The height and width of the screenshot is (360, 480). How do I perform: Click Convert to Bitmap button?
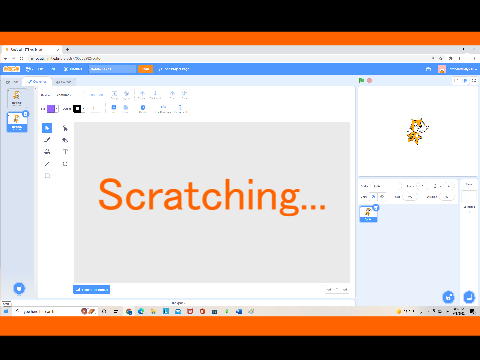click(x=91, y=289)
